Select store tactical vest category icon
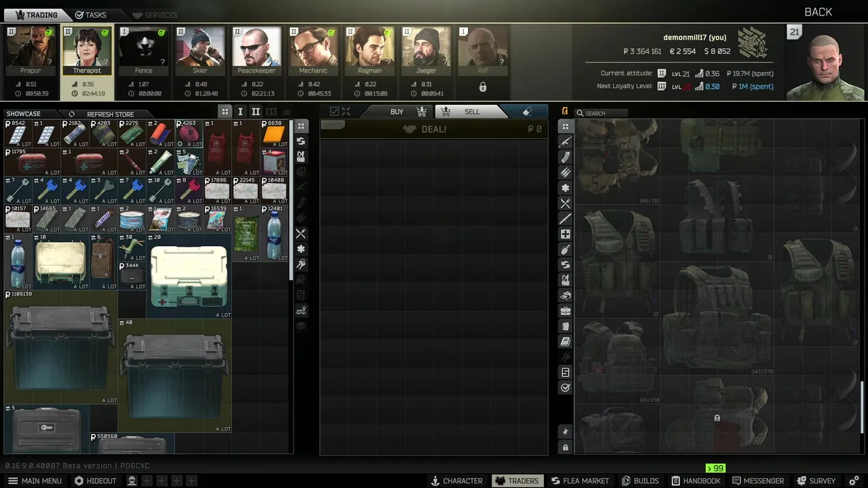This screenshot has width=868, height=488. 301,157
